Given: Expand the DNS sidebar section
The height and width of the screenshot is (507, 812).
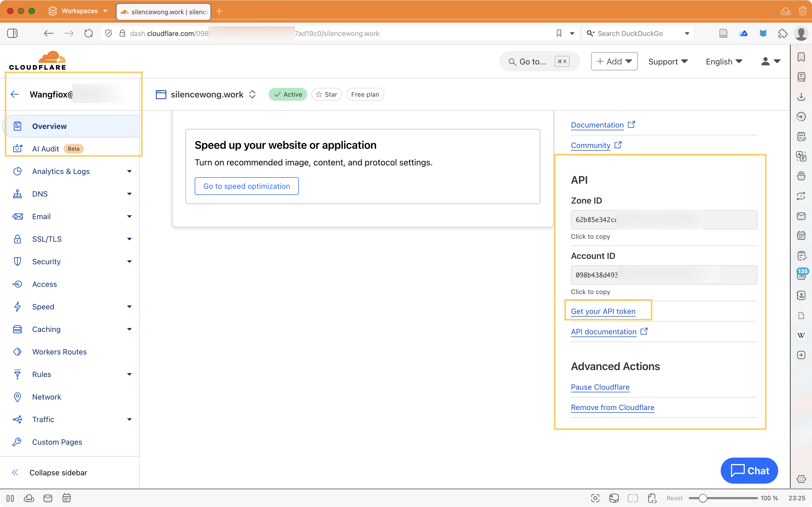Looking at the screenshot, I should (129, 194).
